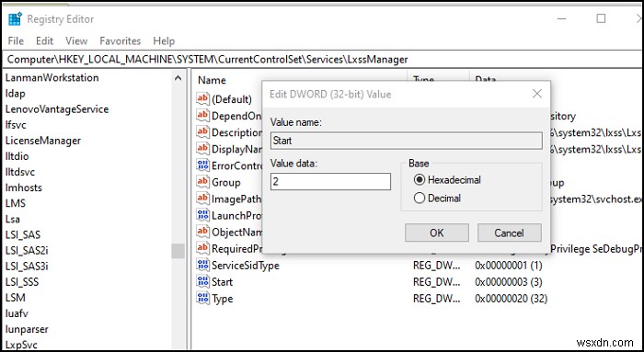The width and height of the screenshot is (644, 352).
Task: Select the LenovoVantageService key
Action: pos(57,109)
